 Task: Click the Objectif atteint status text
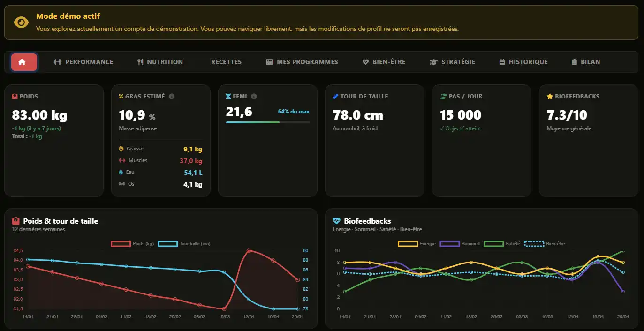pyautogui.click(x=460, y=128)
